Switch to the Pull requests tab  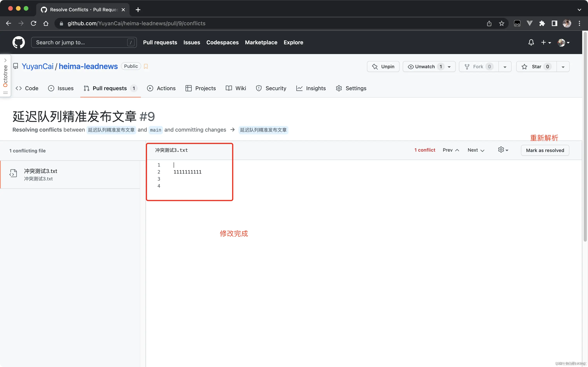pos(110,88)
